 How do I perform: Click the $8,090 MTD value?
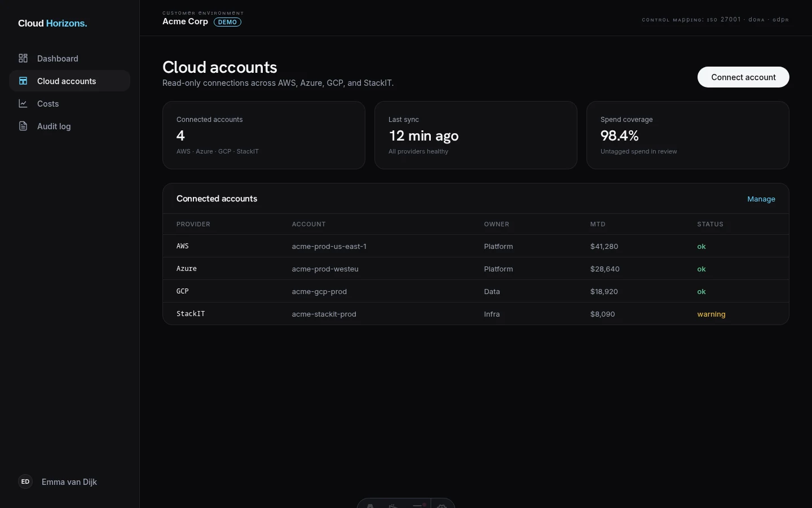coord(603,314)
